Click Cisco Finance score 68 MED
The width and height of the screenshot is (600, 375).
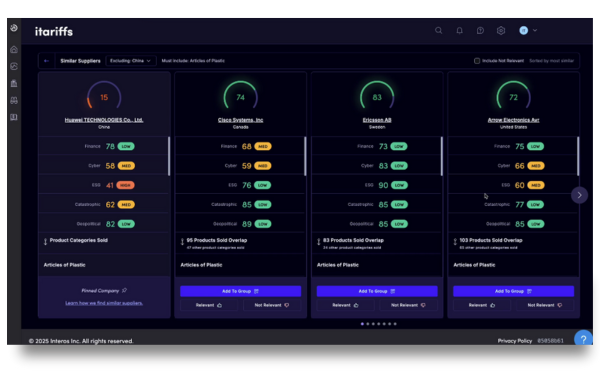tap(256, 146)
